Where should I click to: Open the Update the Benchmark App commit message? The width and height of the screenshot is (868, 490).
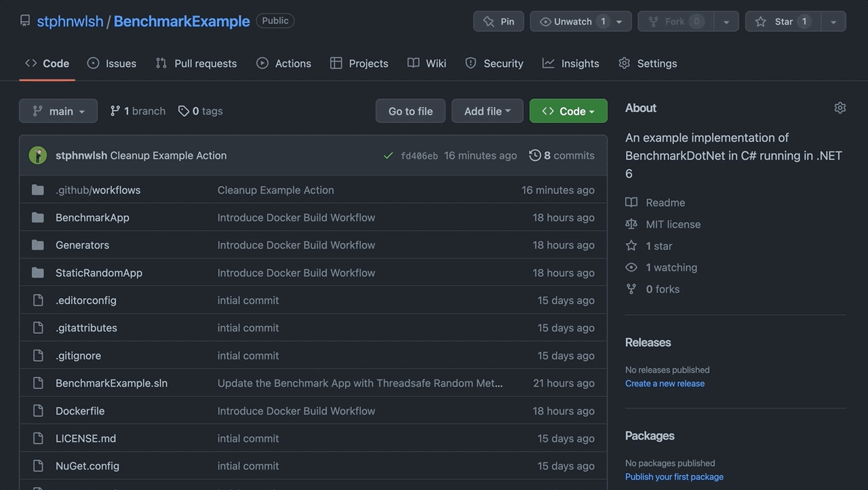click(360, 383)
